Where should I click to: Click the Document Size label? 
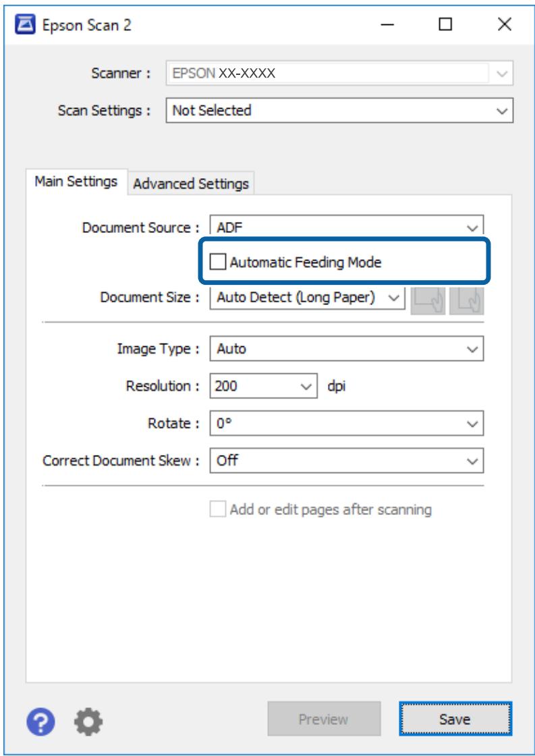point(149,298)
